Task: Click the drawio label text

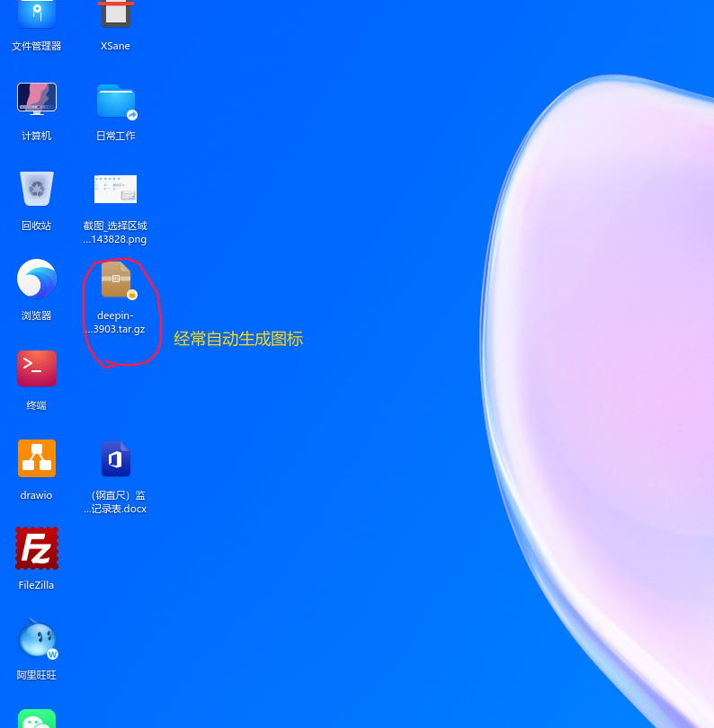Action: pos(36,495)
